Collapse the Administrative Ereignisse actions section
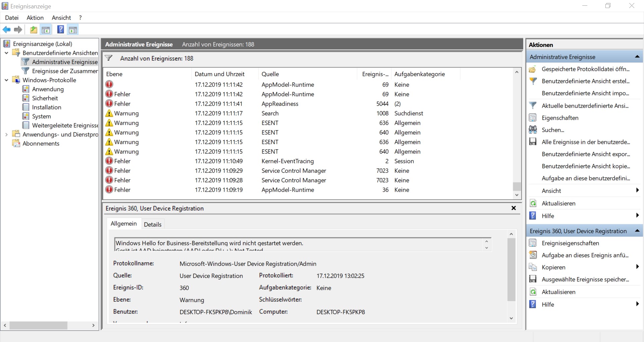Screen dimensions: 644x342 tap(637, 57)
